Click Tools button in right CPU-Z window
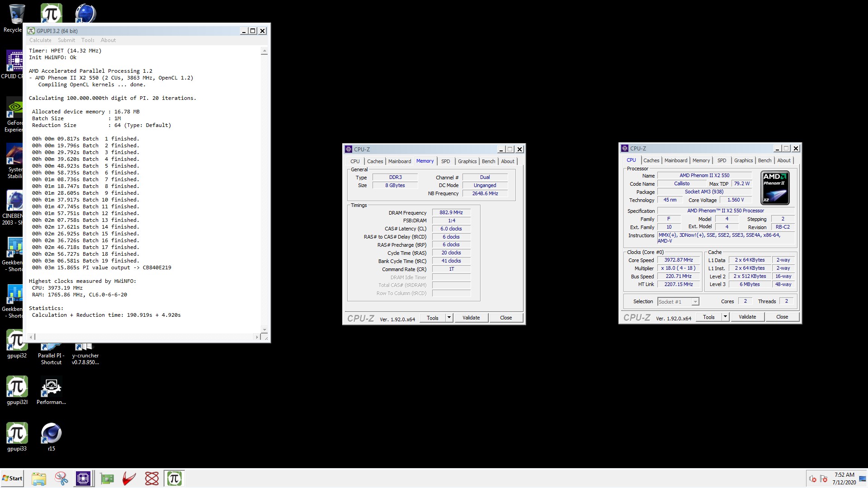Viewport: 868px width, 488px height. pyautogui.click(x=709, y=317)
